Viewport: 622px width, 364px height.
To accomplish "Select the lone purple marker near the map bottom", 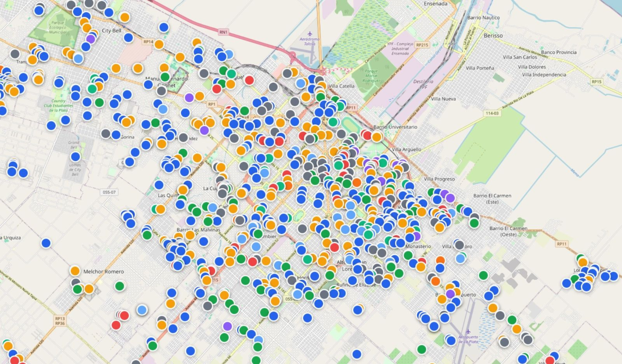I will click(227, 326).
